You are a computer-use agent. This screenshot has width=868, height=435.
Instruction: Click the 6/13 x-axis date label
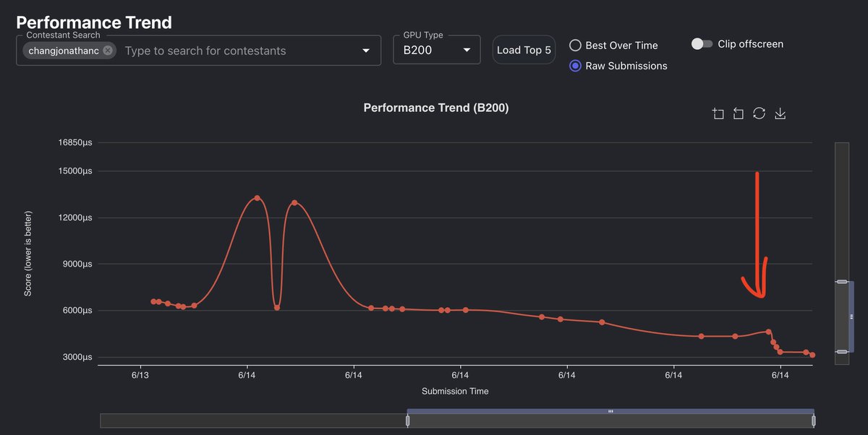pyautogui.click(x=140, y=374)
